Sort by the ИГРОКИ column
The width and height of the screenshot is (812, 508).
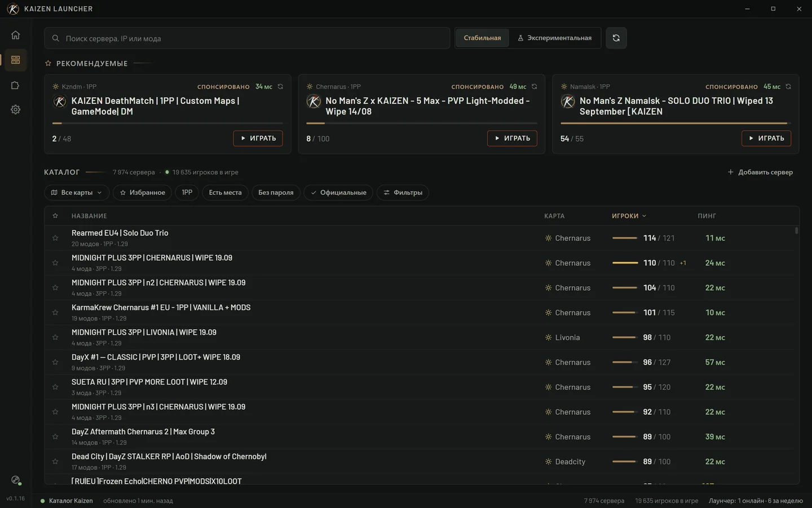point(629,216)
